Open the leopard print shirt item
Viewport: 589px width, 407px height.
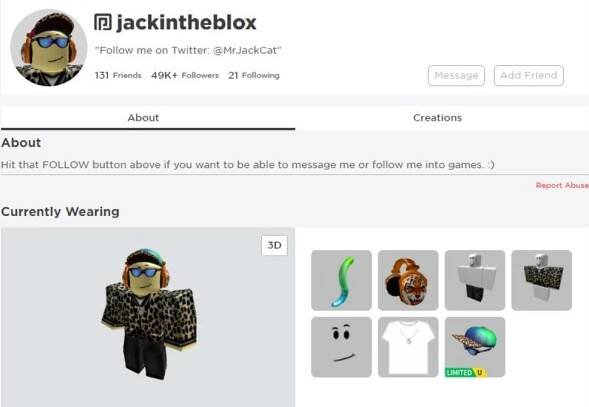(x=541, y=280)
